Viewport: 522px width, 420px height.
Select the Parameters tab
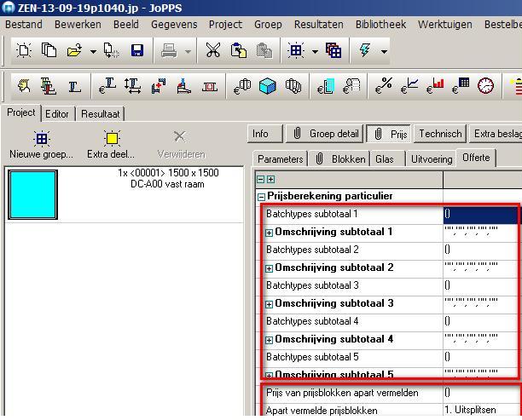tap(280, 159)
